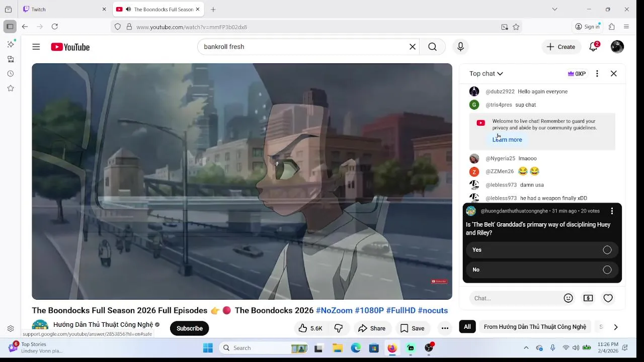Open the channel avatar beside Subscribe
The image size is (644, 362).
click(x=40, y=327)
